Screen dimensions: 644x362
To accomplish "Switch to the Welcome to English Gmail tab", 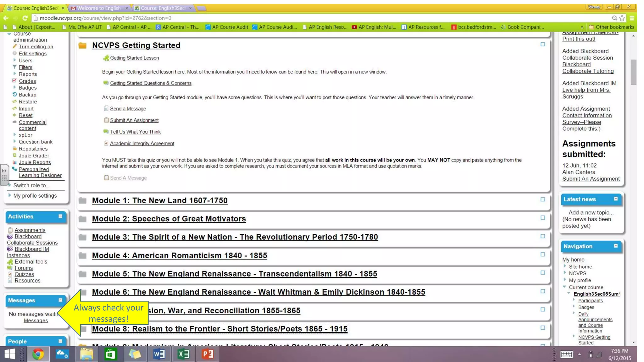I will pos(99,8).
